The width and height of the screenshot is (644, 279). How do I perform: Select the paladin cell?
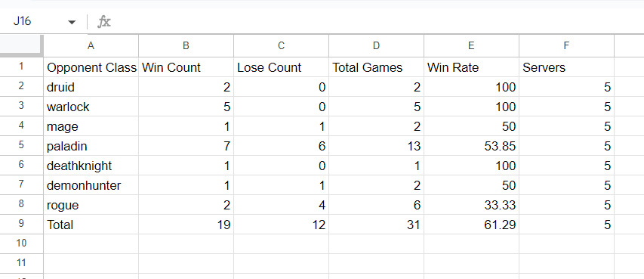[91, 146]
